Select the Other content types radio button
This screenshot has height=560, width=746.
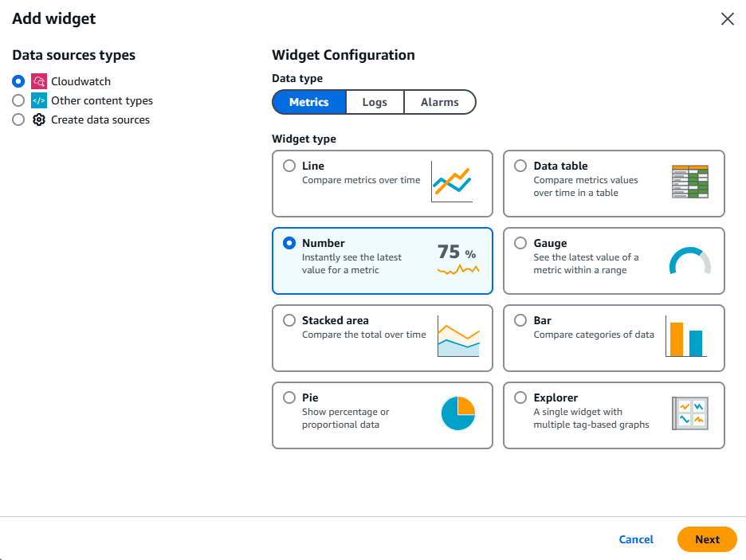coord(18,100)
